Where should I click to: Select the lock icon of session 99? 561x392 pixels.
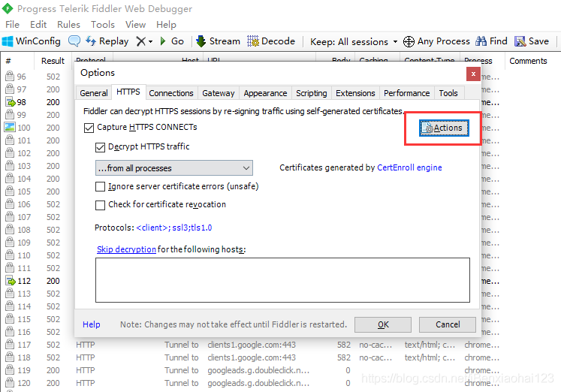(10, 114)
